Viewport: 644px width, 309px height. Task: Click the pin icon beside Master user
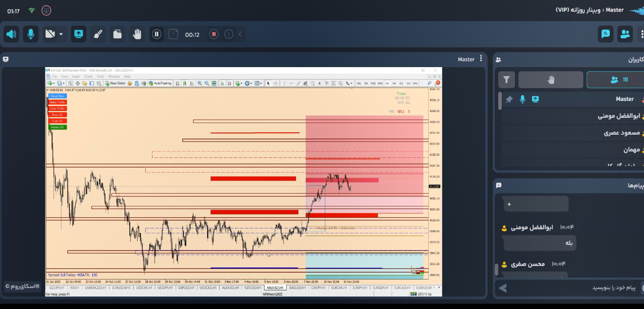[x=509, y=99]
